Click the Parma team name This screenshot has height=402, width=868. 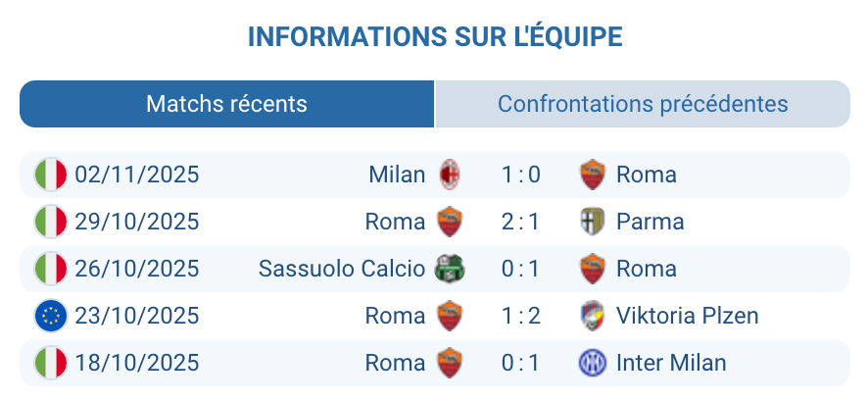point(650,222)
